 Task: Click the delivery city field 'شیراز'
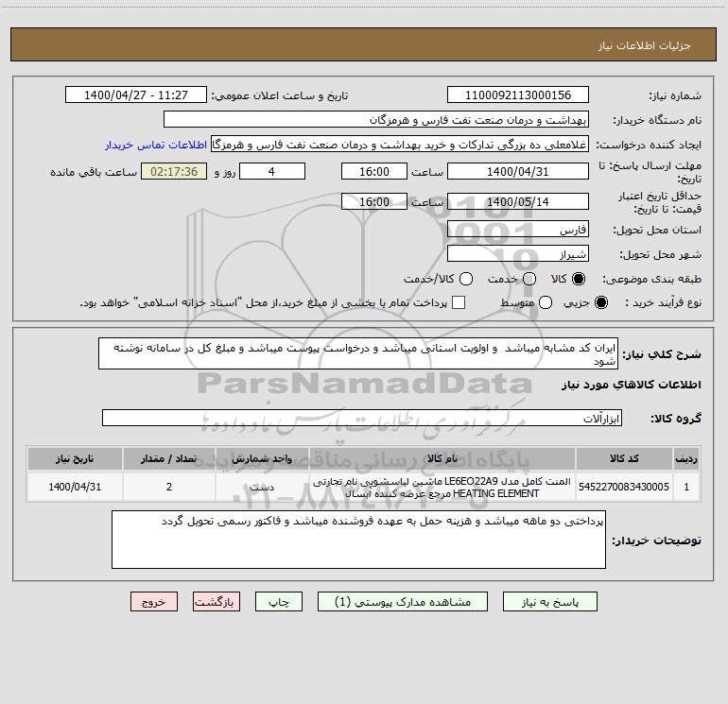tap(518, 253)
